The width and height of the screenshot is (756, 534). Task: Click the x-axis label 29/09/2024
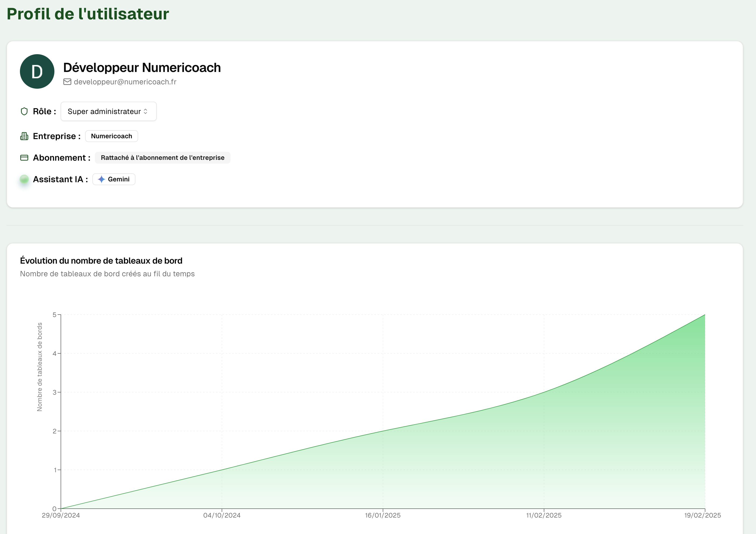[61, 515]
